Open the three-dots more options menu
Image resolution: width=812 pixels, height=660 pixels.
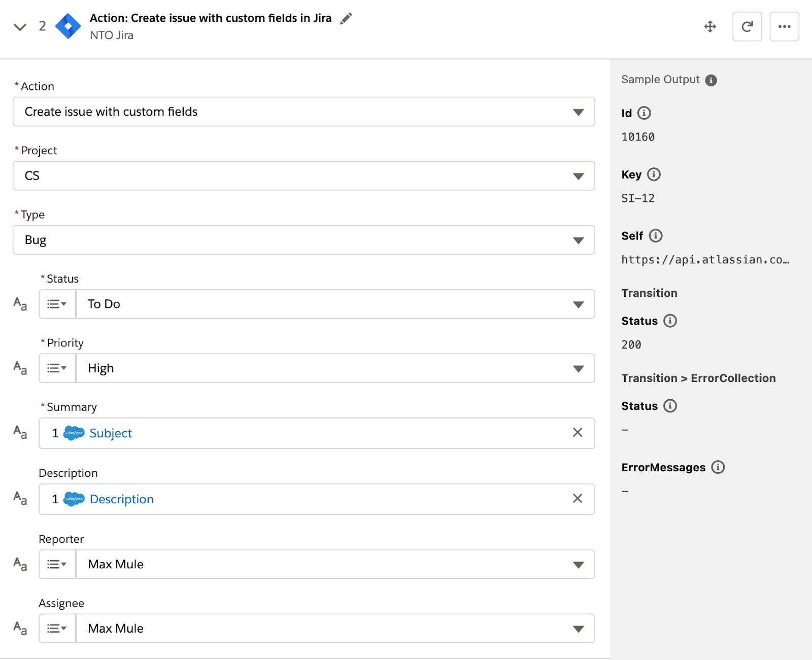pyautogui.click(x=784, y=26)
